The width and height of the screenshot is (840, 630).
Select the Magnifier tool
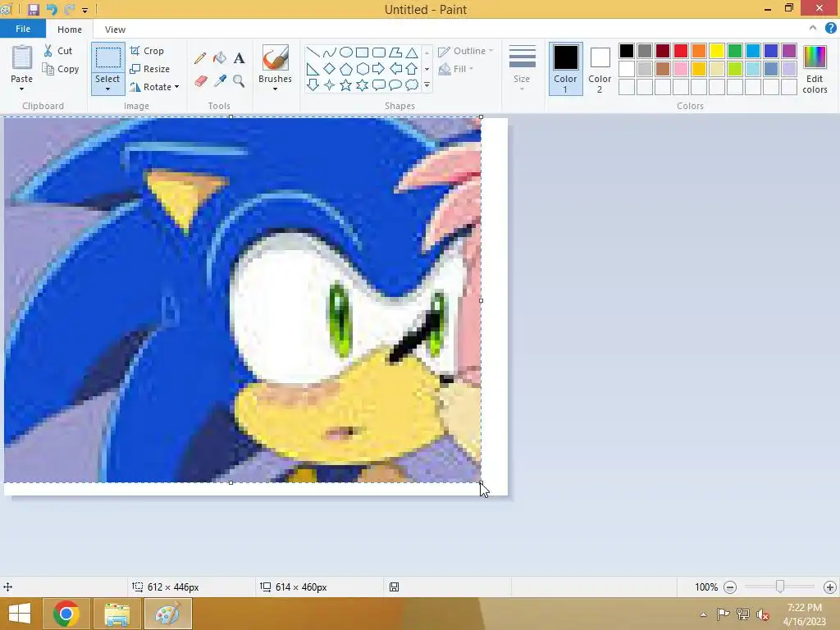point(239,81)
